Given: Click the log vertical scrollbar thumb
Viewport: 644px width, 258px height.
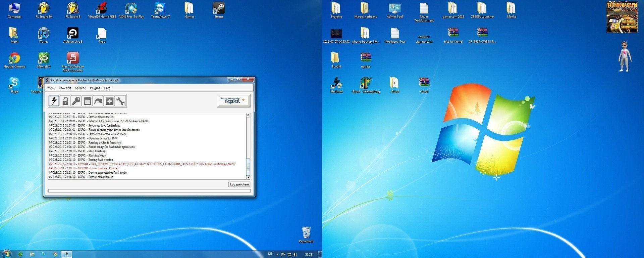Looking at the screenshot, I should coord(248,167).
